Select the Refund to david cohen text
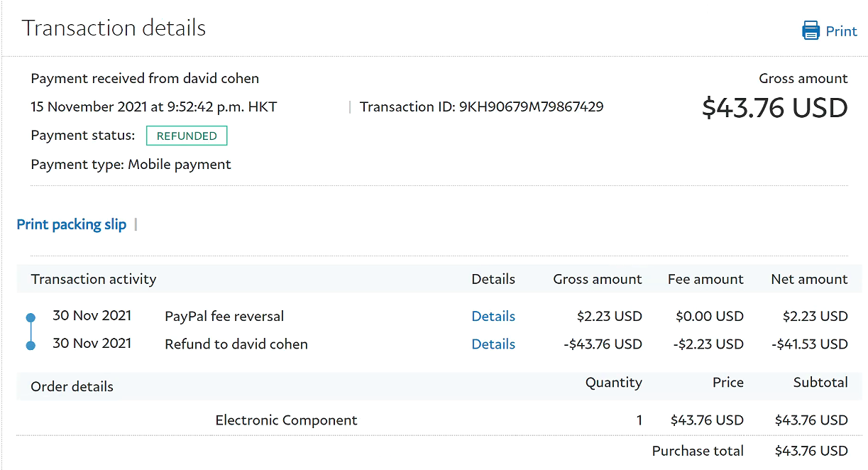The image size is (868, 470). point(236,344)
